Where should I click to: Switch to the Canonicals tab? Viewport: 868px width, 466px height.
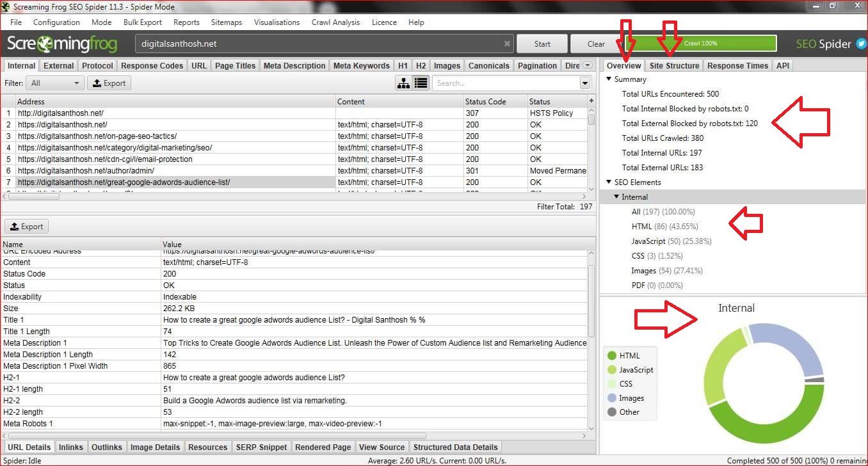pos(489,65)
